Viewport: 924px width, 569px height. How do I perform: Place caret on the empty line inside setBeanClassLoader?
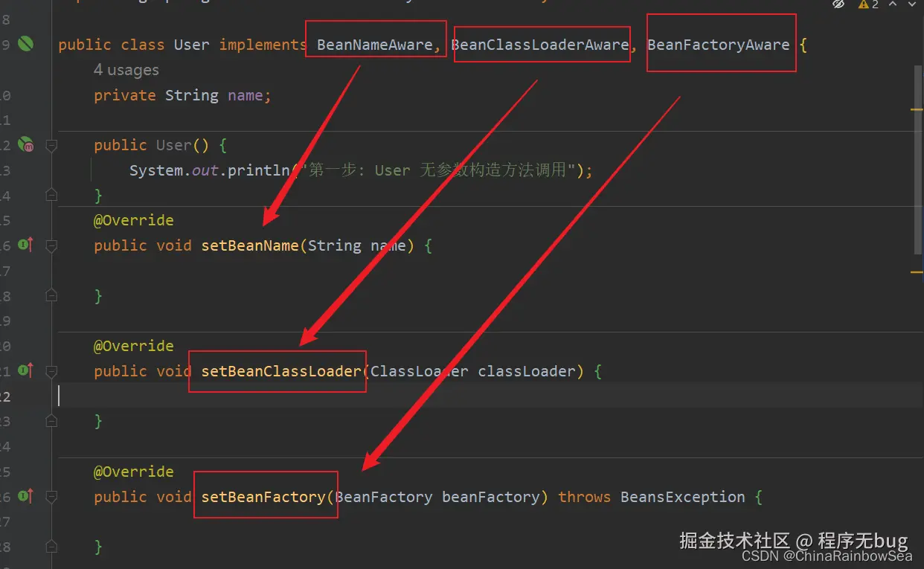tap(490, 396)
